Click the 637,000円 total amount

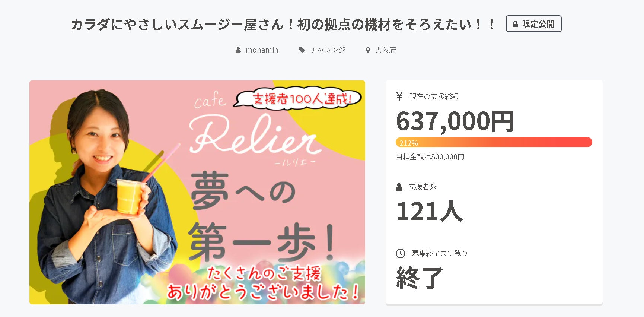(455, 121)
